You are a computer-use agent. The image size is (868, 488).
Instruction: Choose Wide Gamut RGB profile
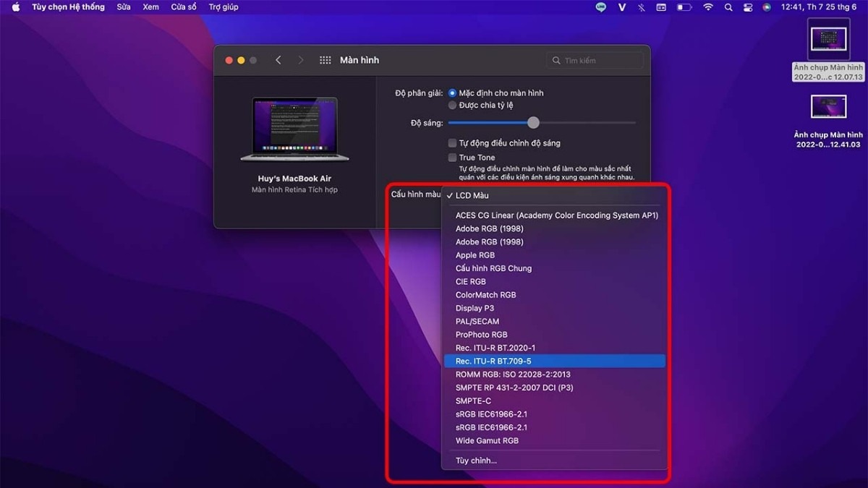pos(555,441)
